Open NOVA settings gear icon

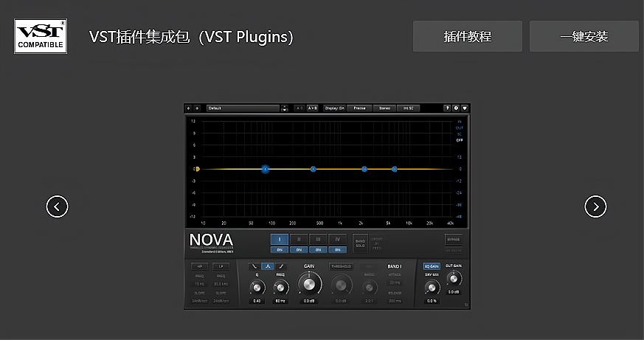(456, 108)
